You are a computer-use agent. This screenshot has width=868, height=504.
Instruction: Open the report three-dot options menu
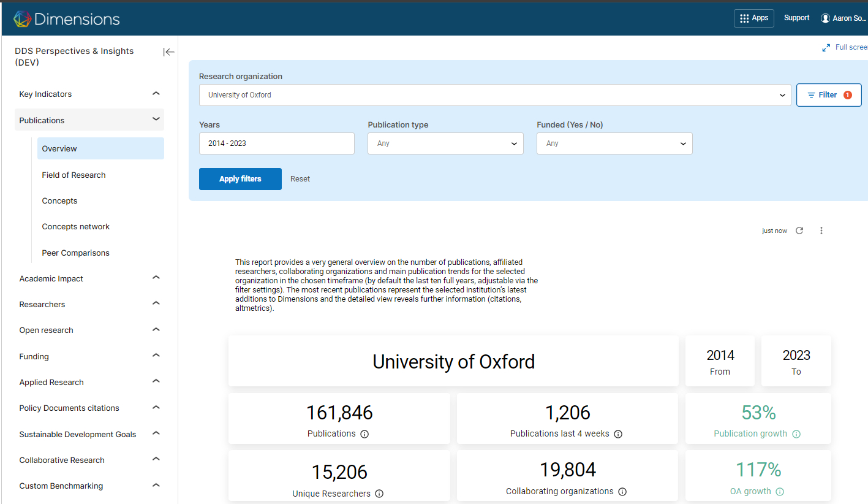pyautogui.click(x=821, y=231)
